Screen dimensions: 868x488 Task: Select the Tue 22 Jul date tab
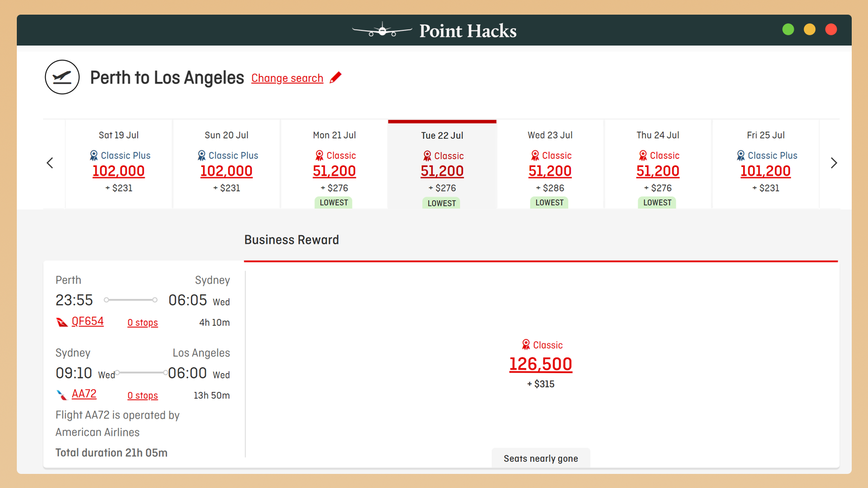(x=442, y=164)
